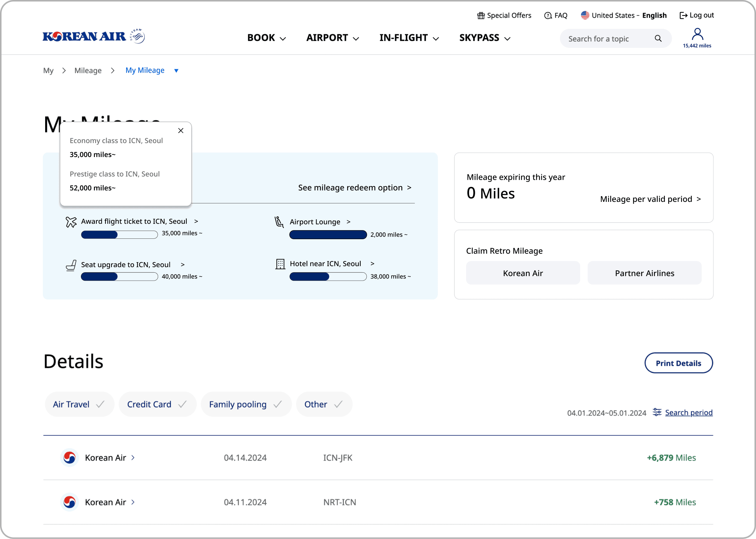Open Award flight ticket to ICN, Seoul
The height and width of the screenshot is (539, 756).
140,221
